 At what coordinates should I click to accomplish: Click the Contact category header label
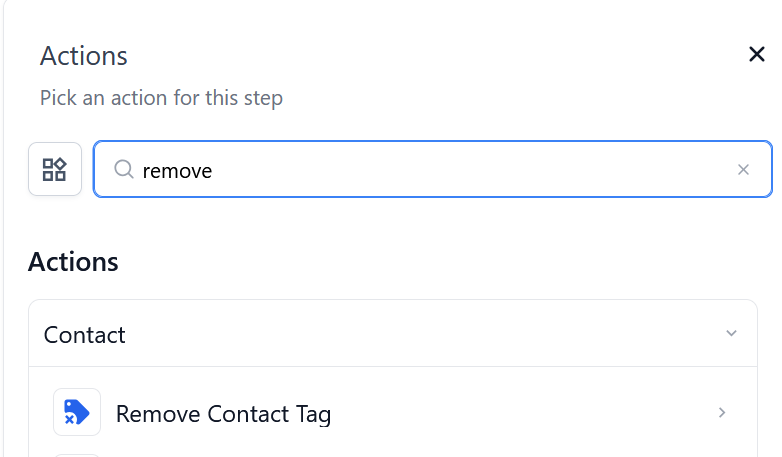tap(85, 334)
